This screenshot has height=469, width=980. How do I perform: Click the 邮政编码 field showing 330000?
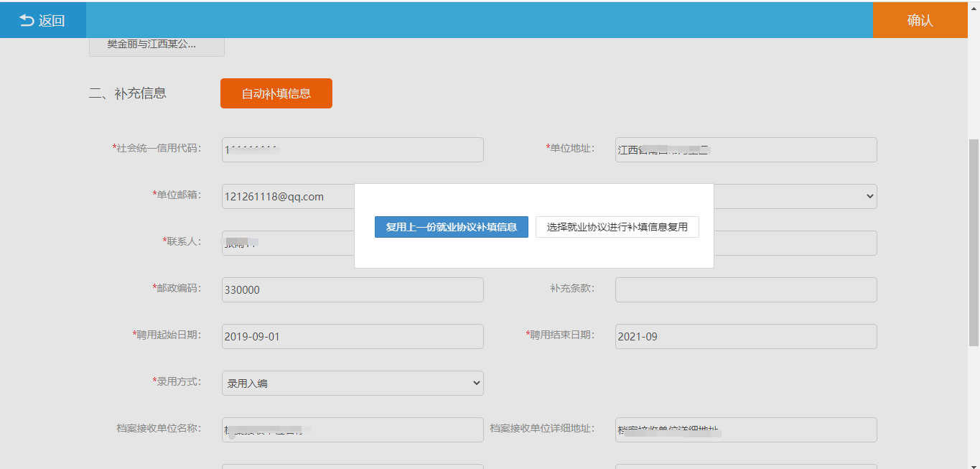[x=353, y=289]
